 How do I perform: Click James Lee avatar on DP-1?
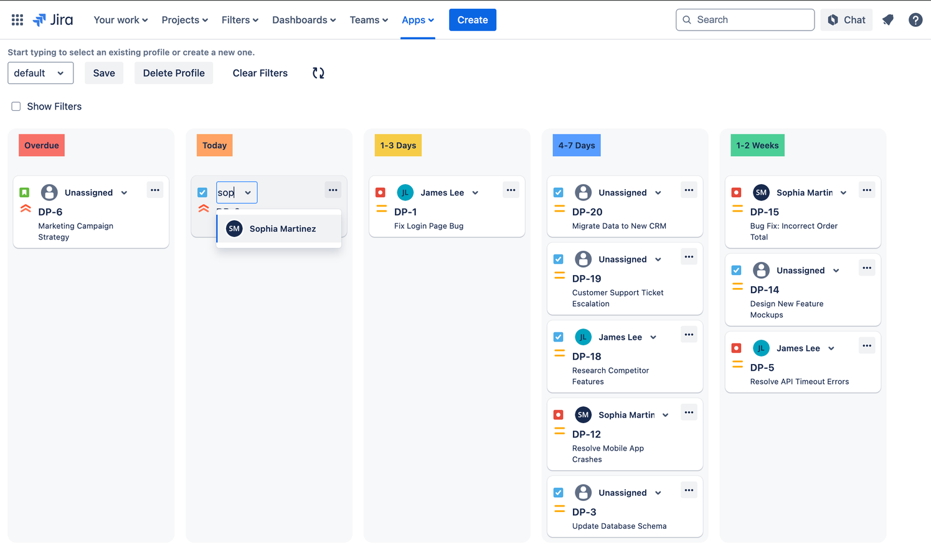(x=405, y=193)
